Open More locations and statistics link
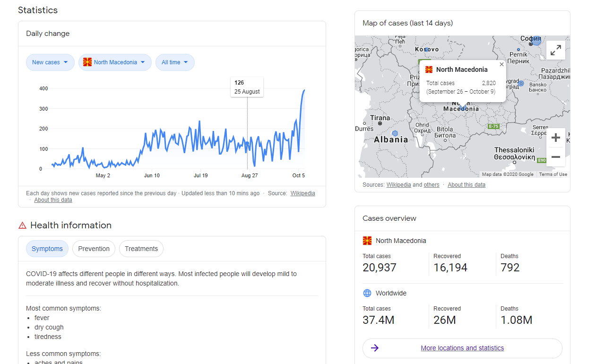The width and height of the screenshot is (596, 364). [462, 348]
